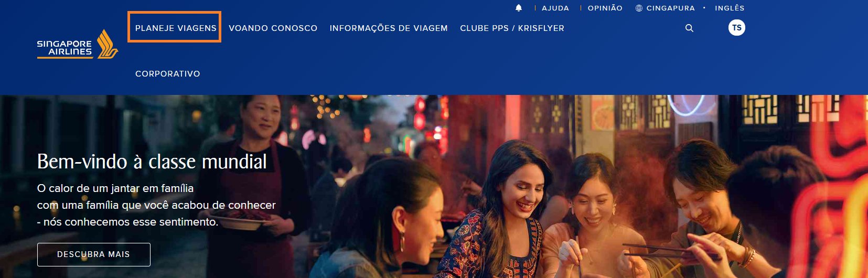
Task: Click the globe icon beside Cingapura
Action: click(639, 8)
